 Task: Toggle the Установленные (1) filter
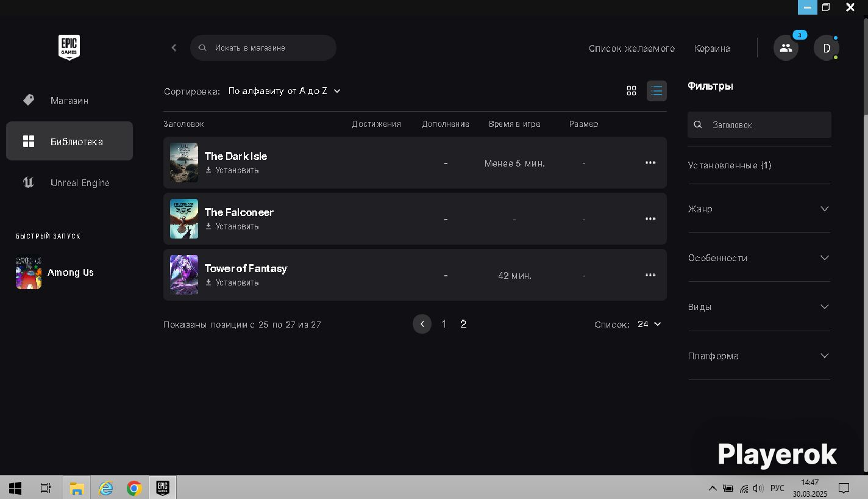point(730,165)
